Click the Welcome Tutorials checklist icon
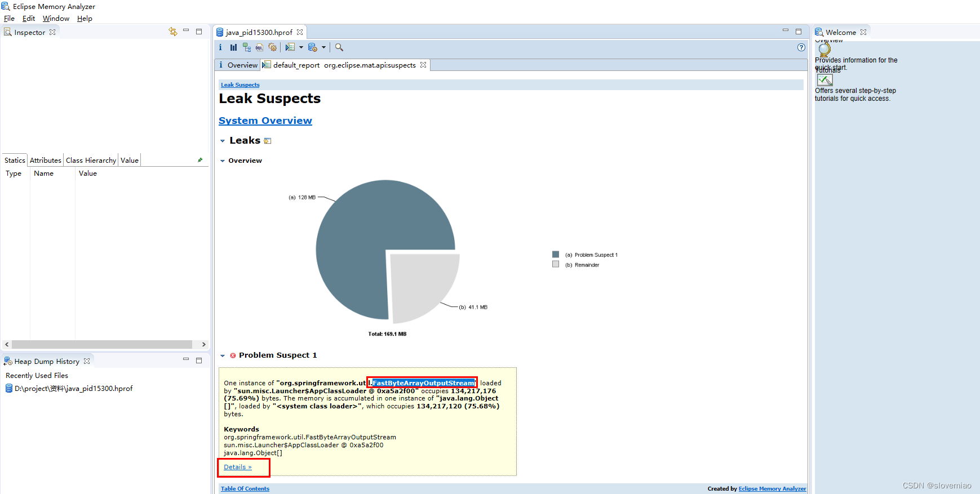Viewport: 980px width, 494px height. 825,80
